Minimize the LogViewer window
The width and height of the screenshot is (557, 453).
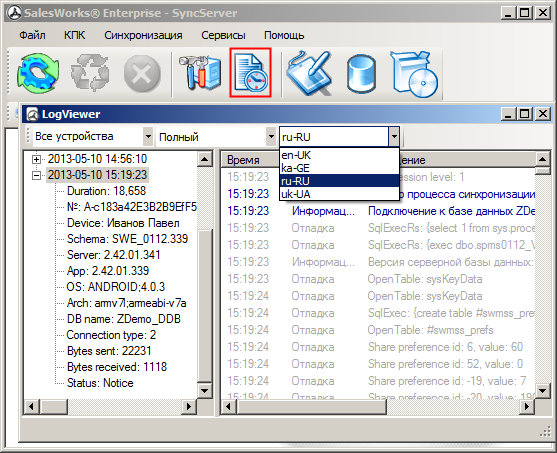(509, 114)
